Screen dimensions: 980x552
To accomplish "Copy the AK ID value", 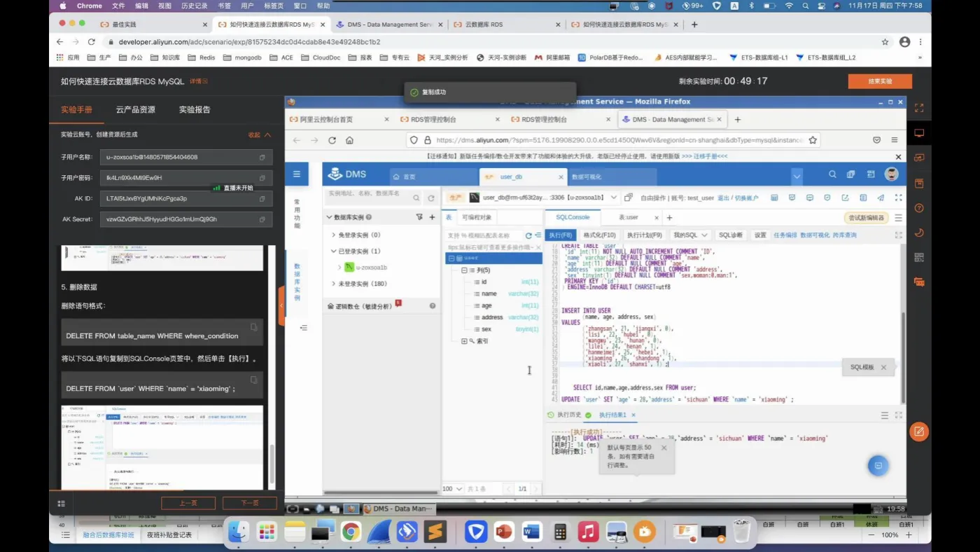I will [262, 199].
